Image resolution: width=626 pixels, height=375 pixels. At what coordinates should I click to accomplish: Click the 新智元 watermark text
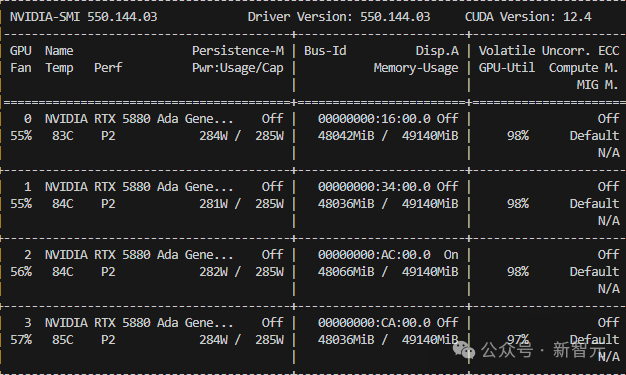[x=579, y=350]
